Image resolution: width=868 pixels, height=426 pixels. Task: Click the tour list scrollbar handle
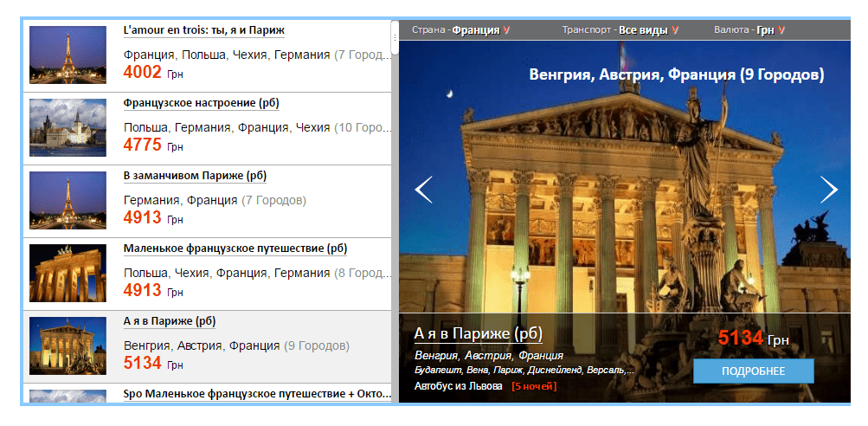[x=395, y=38]
